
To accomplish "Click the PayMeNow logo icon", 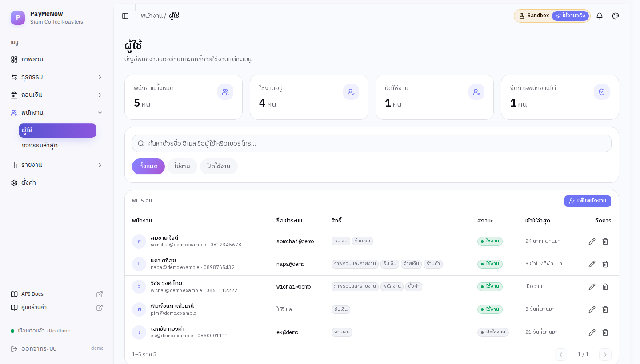I will (18, 18).
